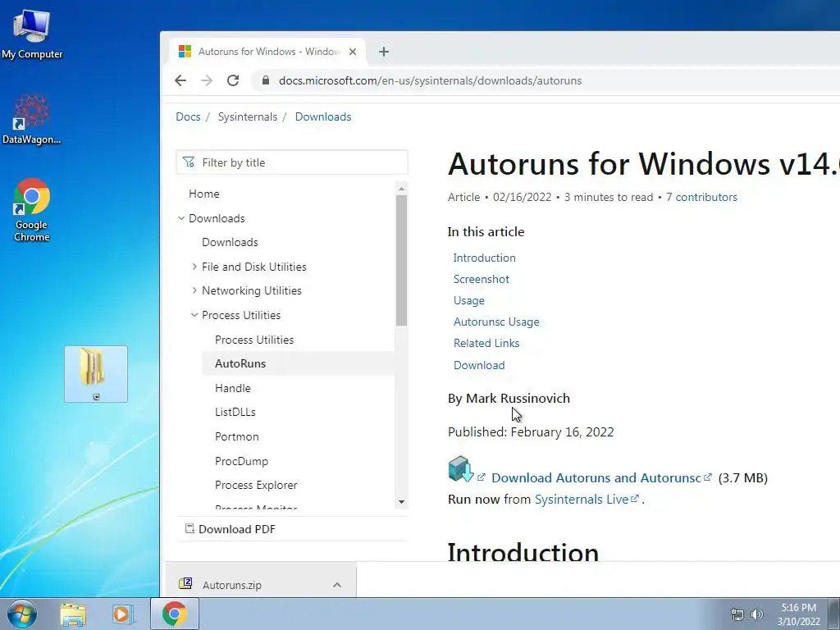Launch Google Chrome from desktop shortcut

point(32,209)
